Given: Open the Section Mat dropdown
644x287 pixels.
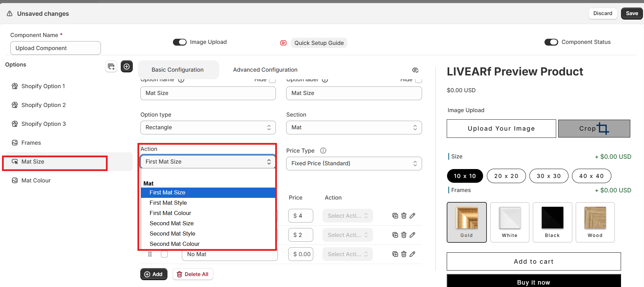Looking at the screenshot, I should point(354,128).
